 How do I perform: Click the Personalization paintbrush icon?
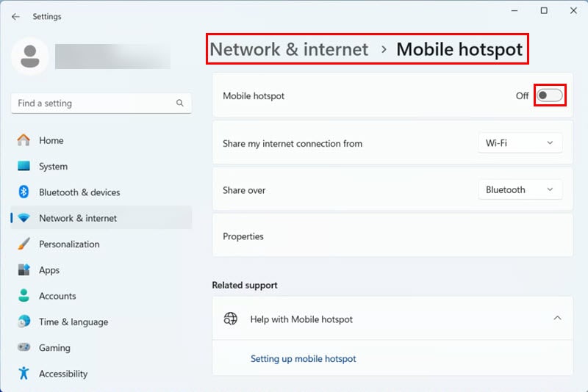point(24,244)
